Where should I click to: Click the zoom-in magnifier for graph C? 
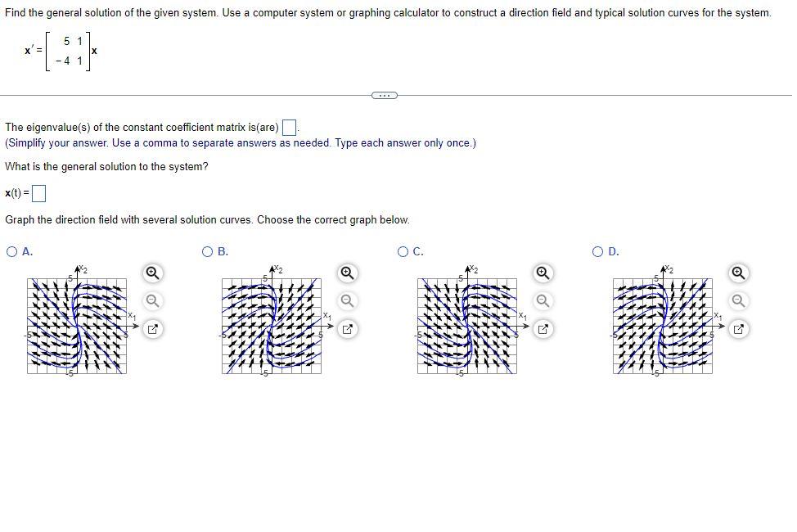(541, 271)
